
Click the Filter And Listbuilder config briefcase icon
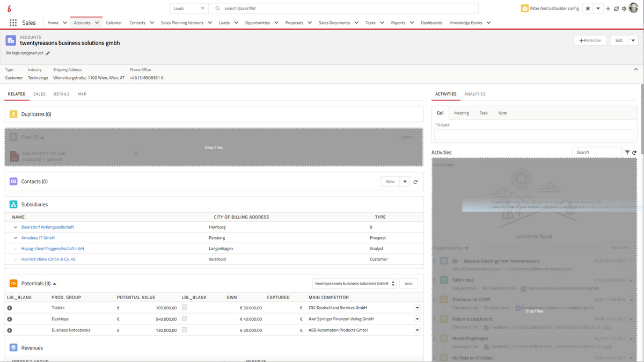(524, 9)
